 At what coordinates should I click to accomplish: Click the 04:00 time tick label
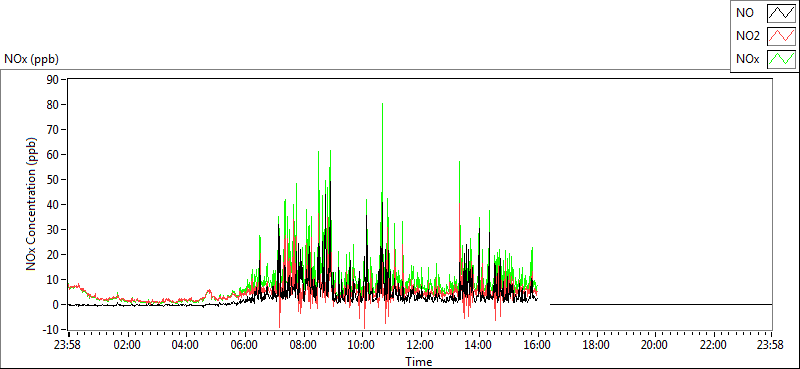186,345
